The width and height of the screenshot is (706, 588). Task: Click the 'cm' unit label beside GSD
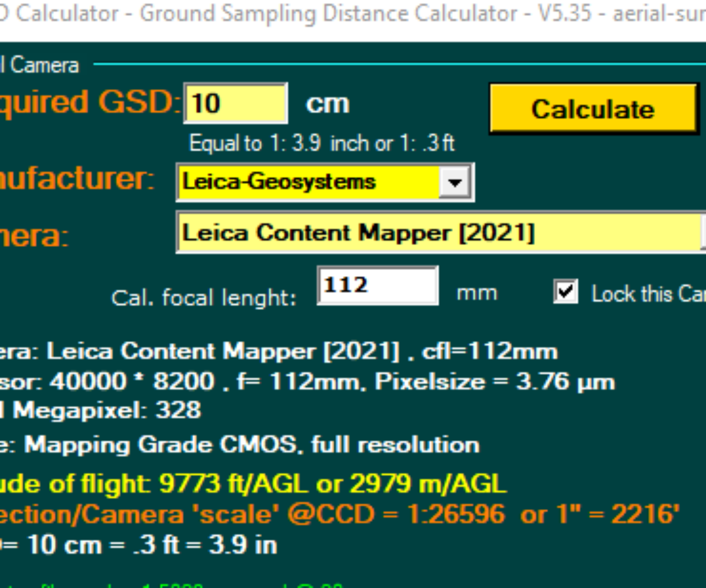click(328, 104)
